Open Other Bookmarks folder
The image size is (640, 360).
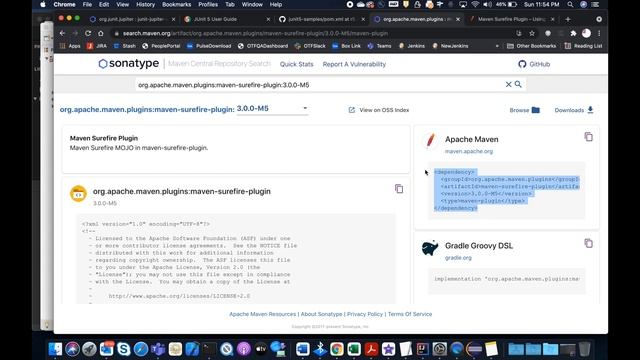531,46
